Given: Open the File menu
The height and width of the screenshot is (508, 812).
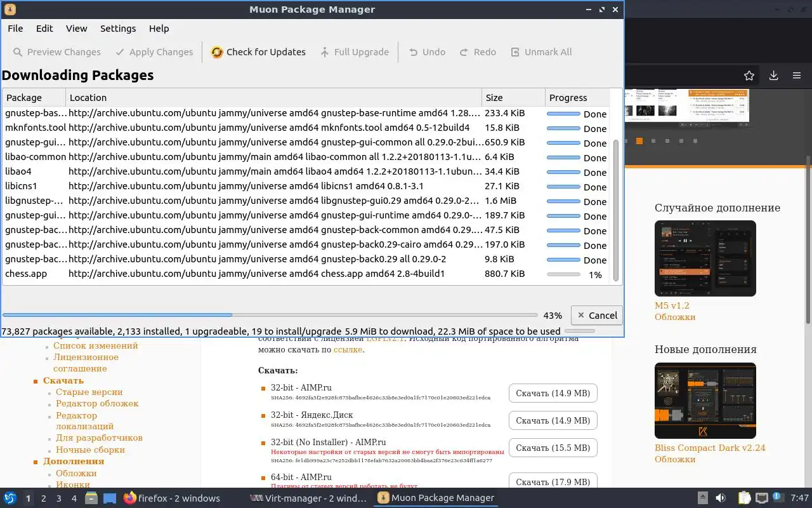Looking at the screenshot, I should pyautogui.click(x=15, y=28).
